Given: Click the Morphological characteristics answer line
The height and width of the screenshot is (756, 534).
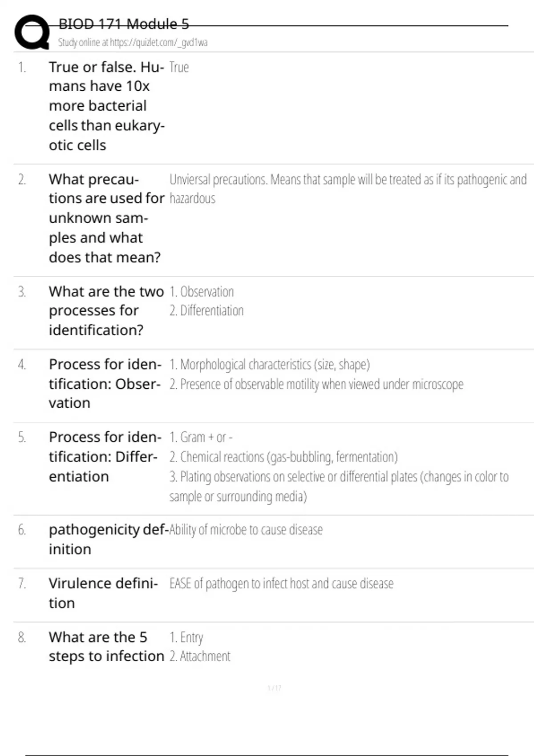Looking at the screenshot, I should click(269, 365).
